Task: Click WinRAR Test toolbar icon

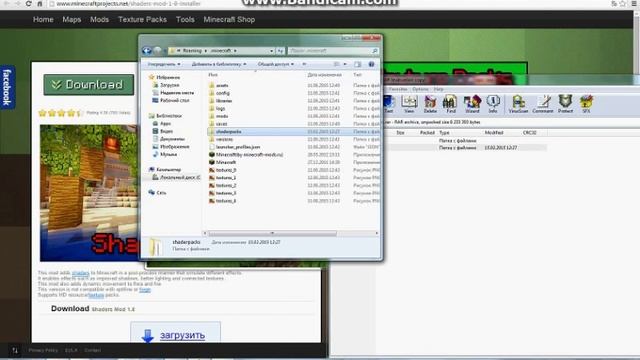Action: pos(389,104)
